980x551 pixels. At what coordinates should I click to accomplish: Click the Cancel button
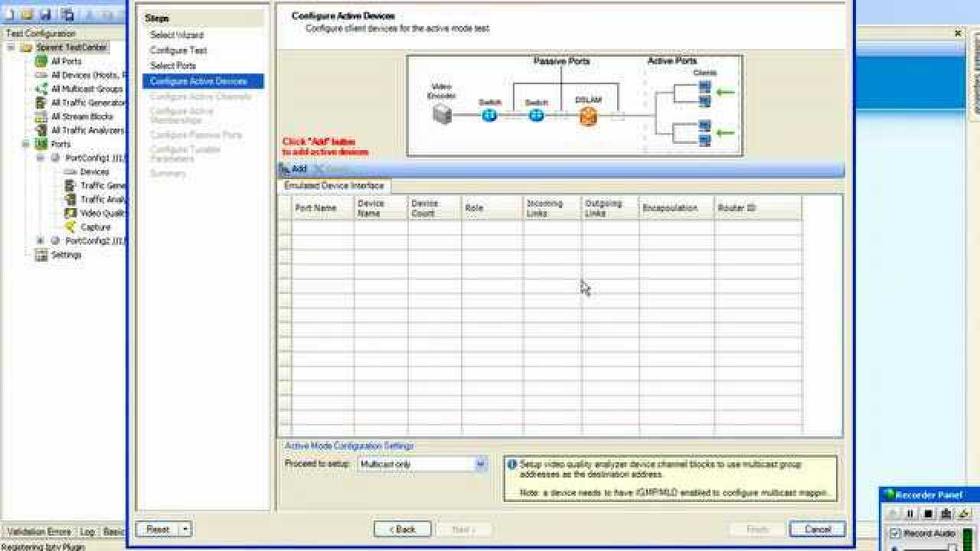(x=817, y=529)
